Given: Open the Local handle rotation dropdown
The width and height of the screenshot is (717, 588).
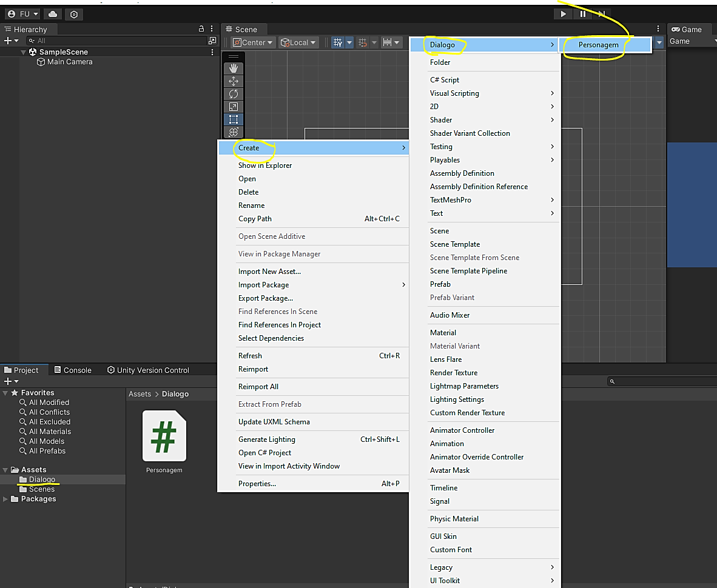Looking at the screenshot, I should pyautogui.click(x=298, y=42).
